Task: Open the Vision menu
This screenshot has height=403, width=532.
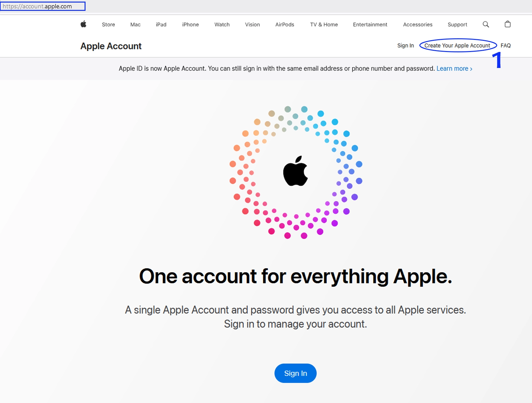Action: 252,25
